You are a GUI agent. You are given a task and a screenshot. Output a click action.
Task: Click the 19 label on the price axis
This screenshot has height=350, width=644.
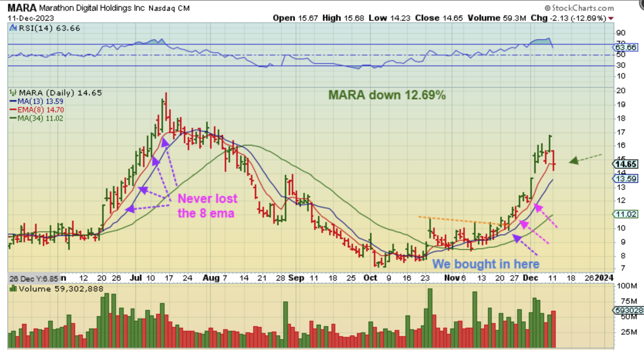621,105
